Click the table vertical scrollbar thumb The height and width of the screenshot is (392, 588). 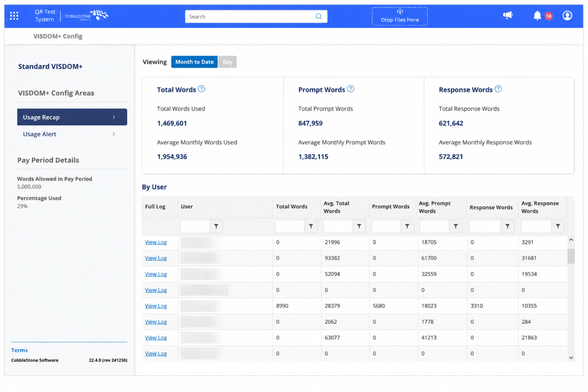pos(571,256)
